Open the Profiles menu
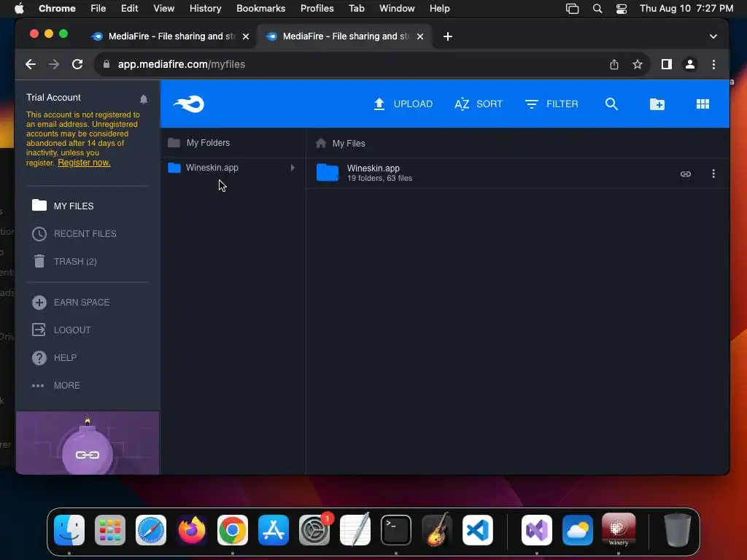The width and height of the screenshot is (747, 560). pos(317,8)
